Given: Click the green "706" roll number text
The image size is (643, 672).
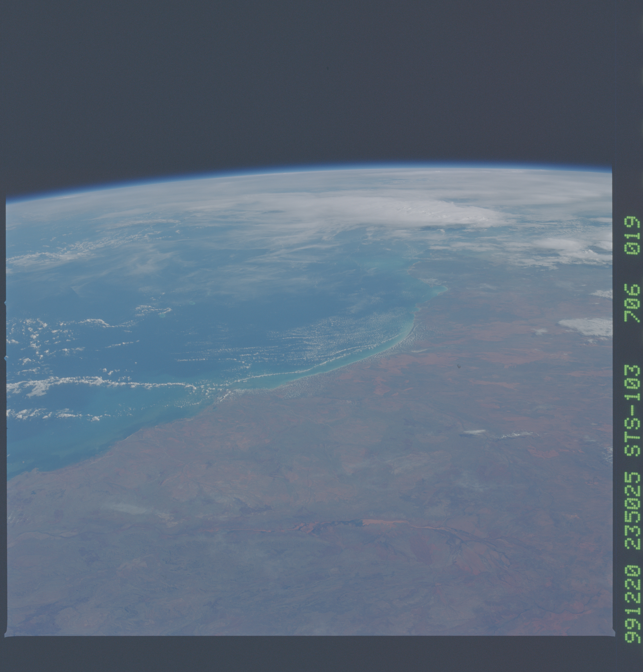Looking at the screenshot, I should point(632,303).
